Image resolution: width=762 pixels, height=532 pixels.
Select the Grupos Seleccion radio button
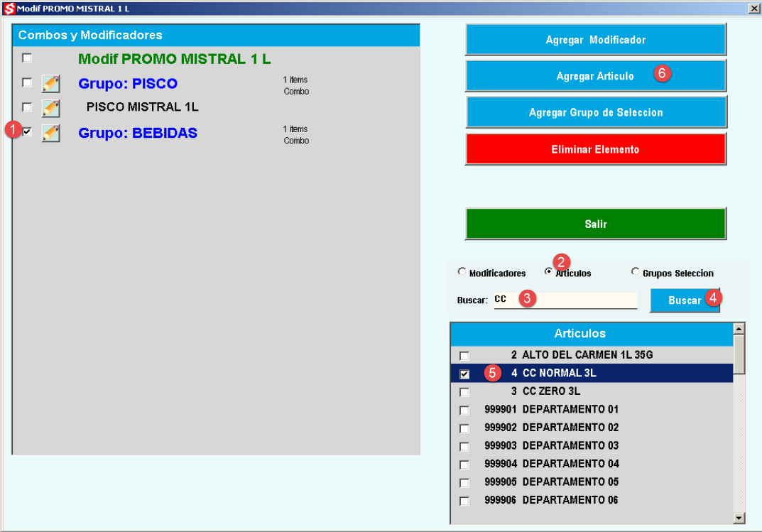pos(635,271)
